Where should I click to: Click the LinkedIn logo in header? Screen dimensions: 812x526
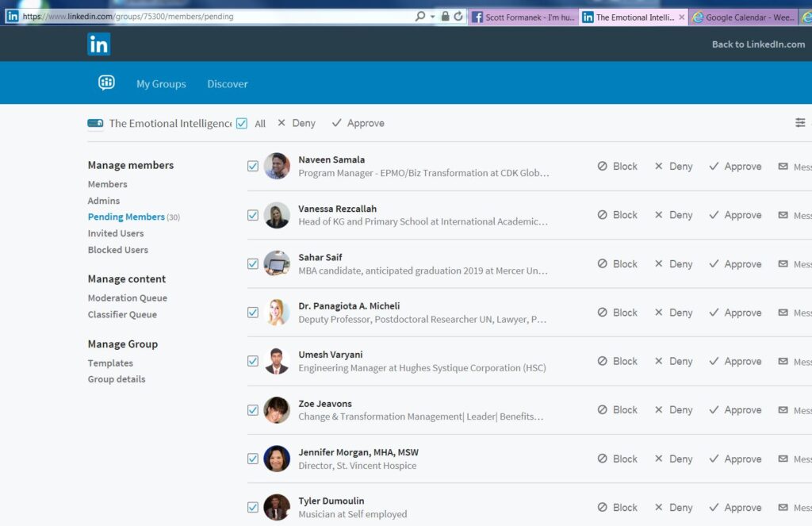98,44
